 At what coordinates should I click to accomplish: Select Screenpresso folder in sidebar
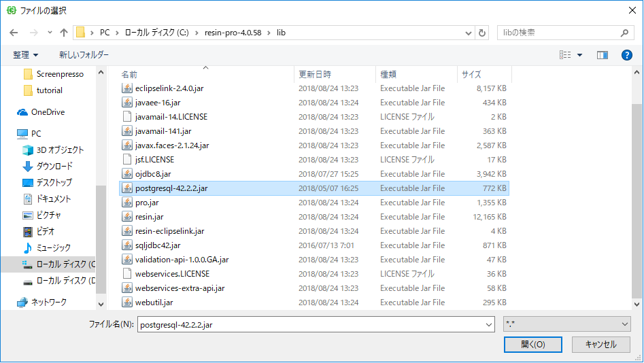point(54,74)
